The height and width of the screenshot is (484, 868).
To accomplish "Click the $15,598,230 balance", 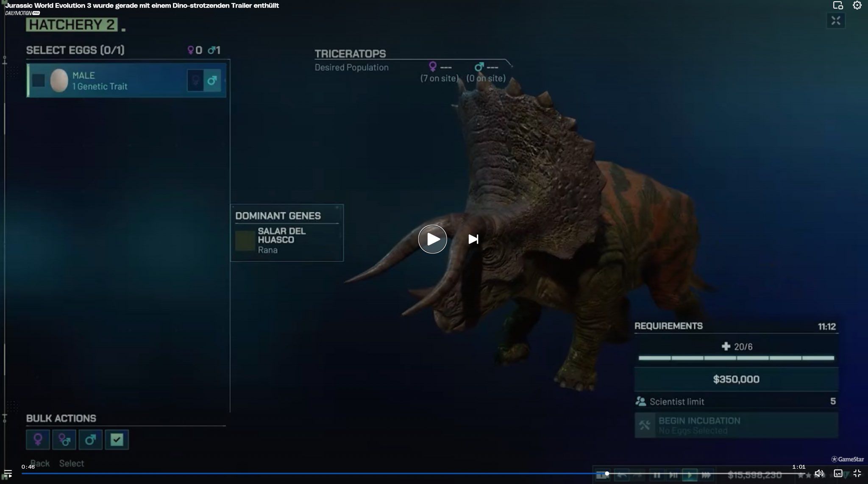I will [755, 475].
